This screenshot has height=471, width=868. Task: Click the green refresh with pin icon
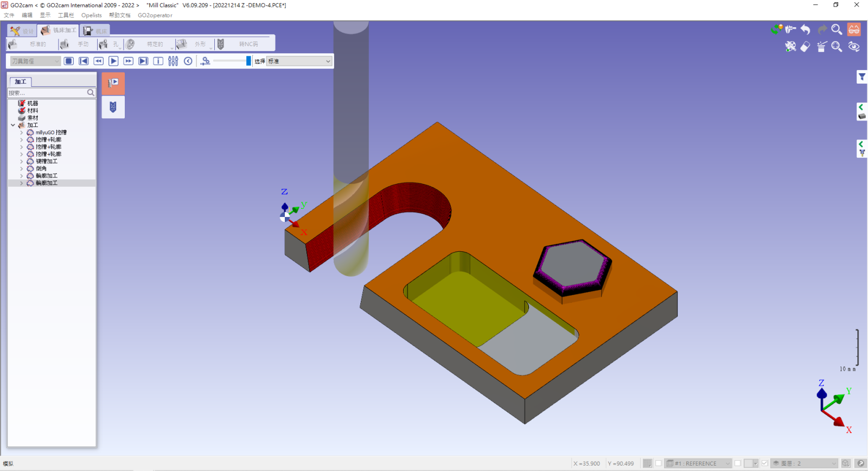(x=776, y=29)
